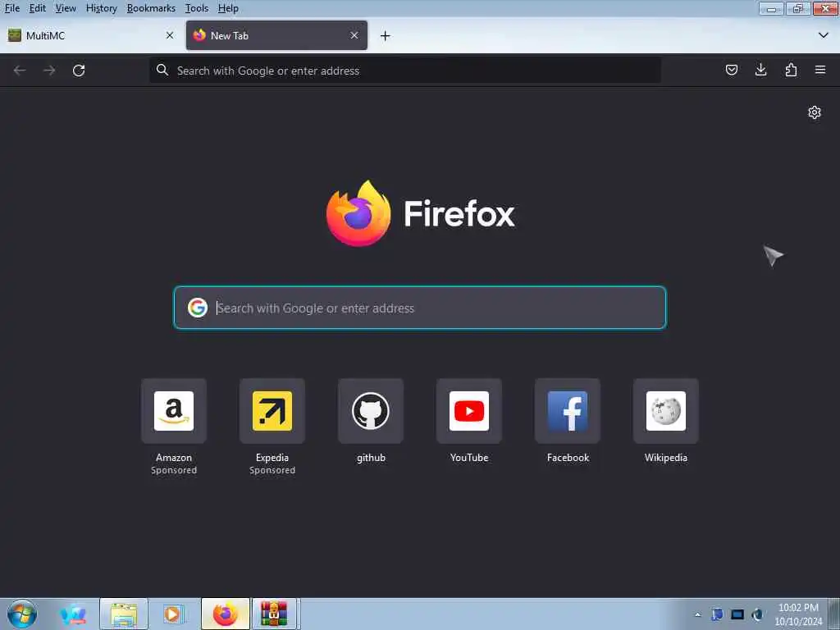Open new tab page personalize gear
The height and width of the screenshot is (630, 840).
815,112
